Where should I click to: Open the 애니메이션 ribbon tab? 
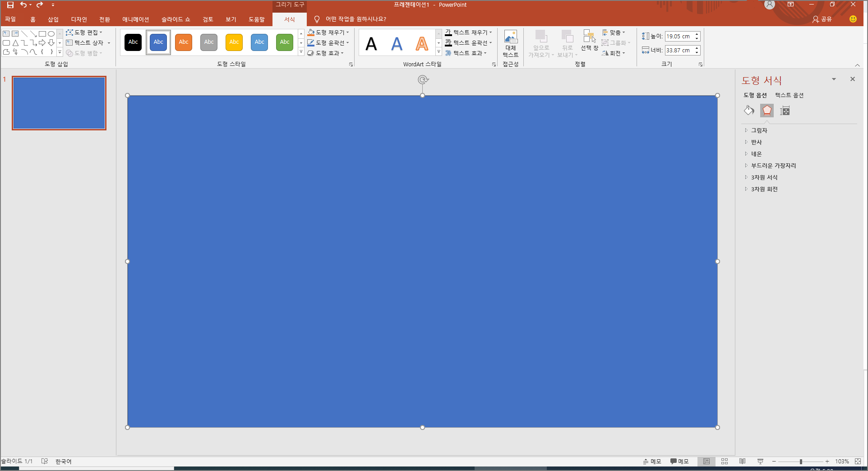135,19
